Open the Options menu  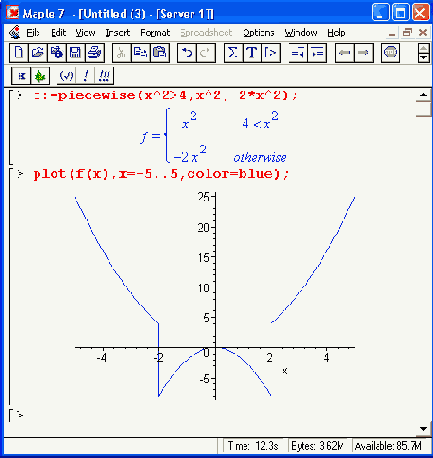coord(259,33)
